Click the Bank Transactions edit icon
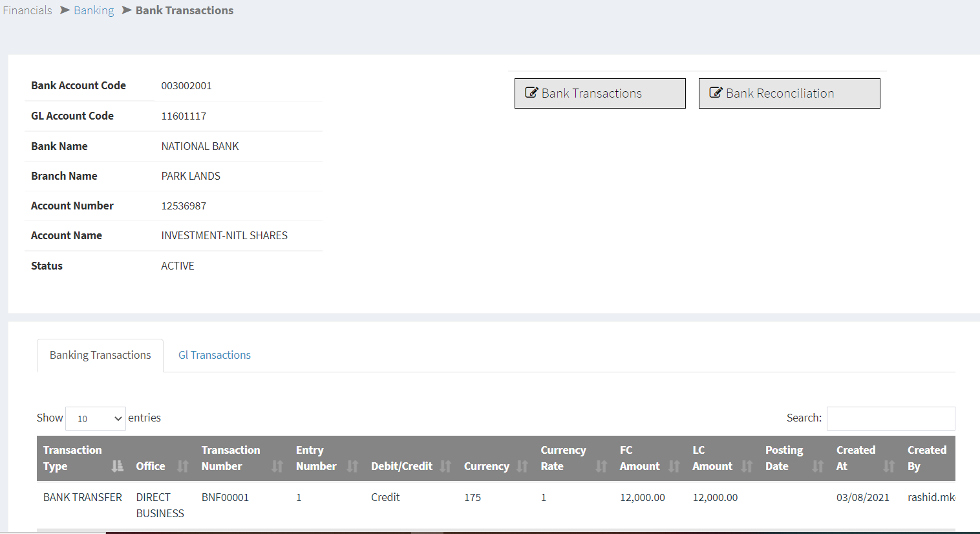This screenshot has width=980, height=534. coord(531,93)
